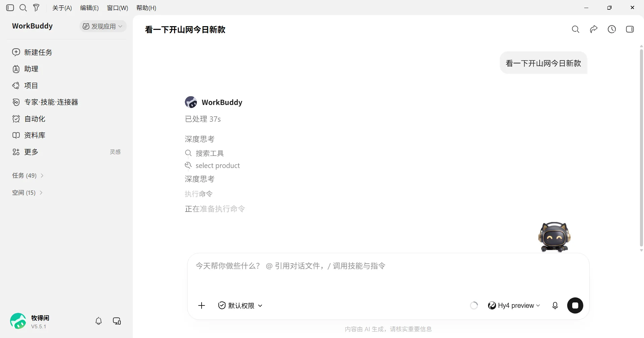Click the conversation title 看一下开山网今日新款

[x=185, y=30]
